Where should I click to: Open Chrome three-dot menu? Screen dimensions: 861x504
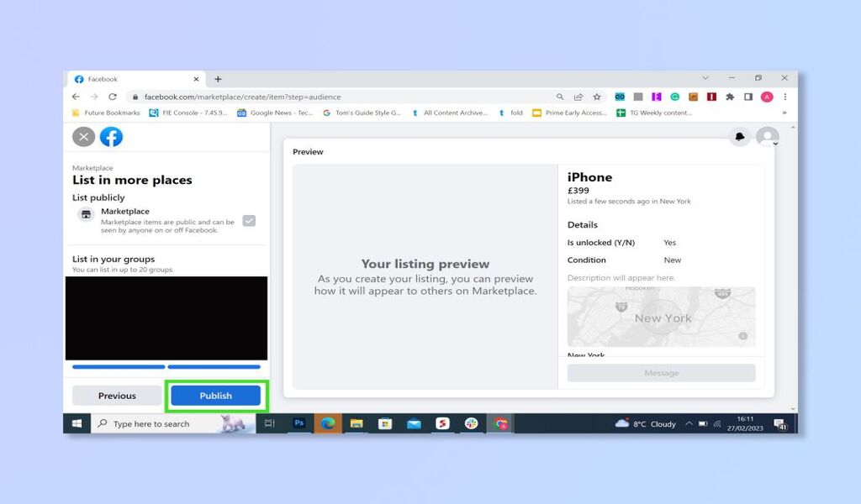785,97
